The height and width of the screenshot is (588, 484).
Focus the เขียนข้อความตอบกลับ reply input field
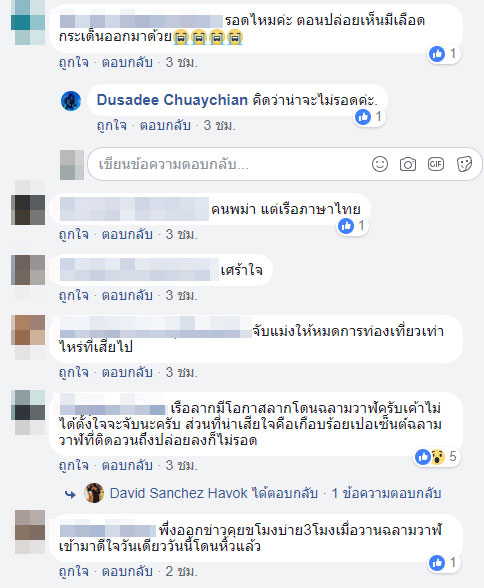click(x=229, y=164)
